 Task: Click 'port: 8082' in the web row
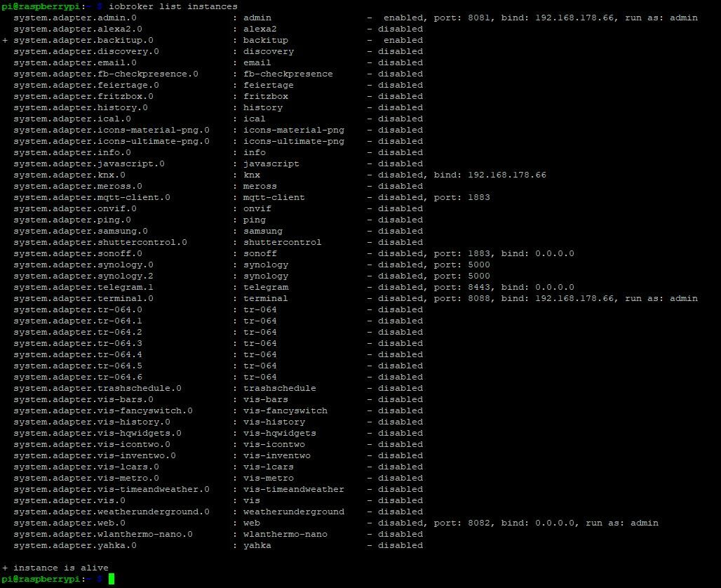[461, 523]
